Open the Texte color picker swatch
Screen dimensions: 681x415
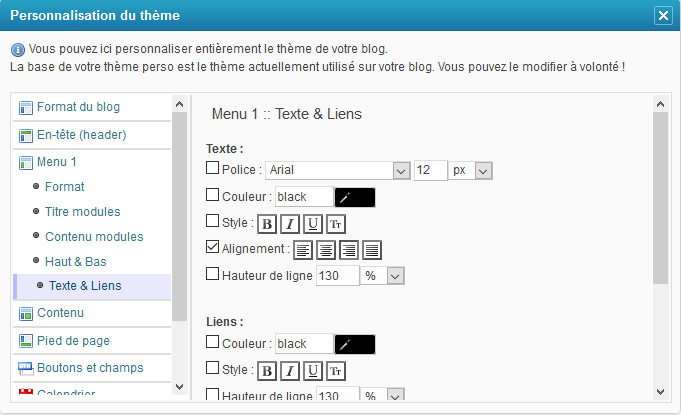[355, 197]
